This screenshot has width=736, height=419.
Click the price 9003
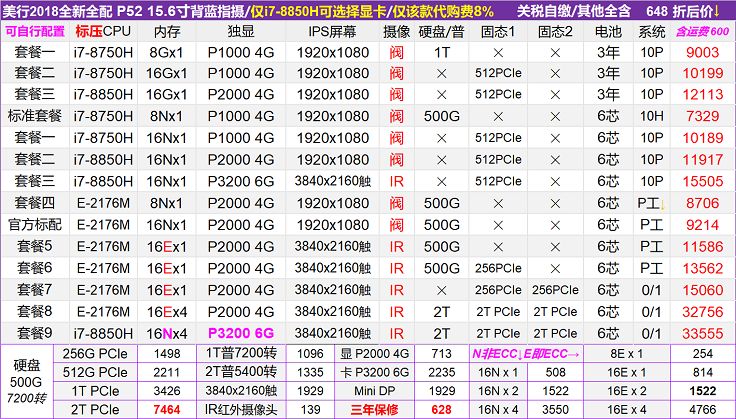point(703,53)
